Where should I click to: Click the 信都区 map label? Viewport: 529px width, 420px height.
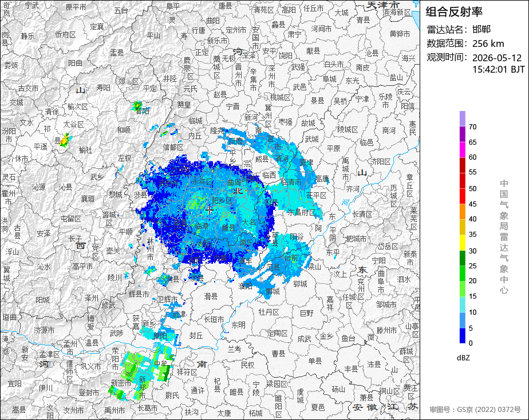(x=173, y=147)
